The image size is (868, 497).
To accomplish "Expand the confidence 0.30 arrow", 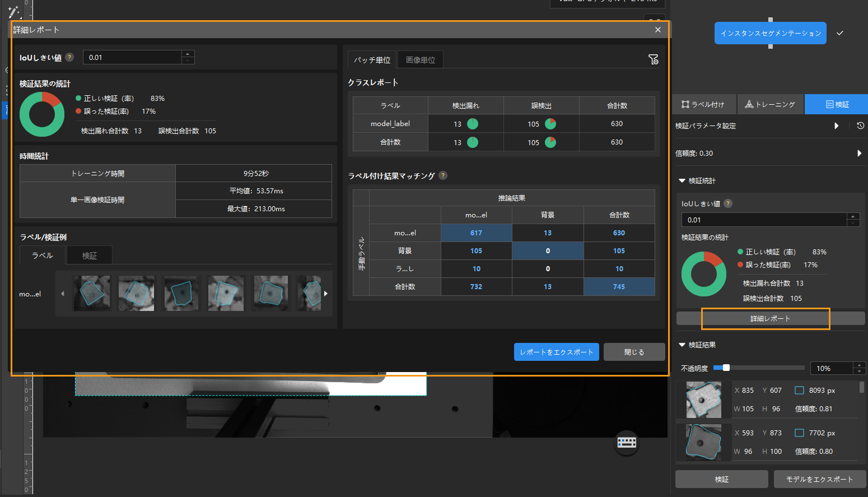I will click(860, 153).
